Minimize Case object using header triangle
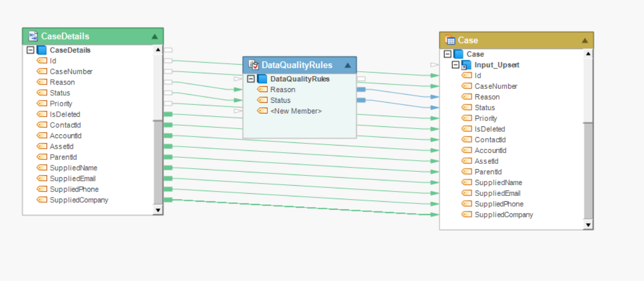The image size is (644, 281). (x=585, y=40)
